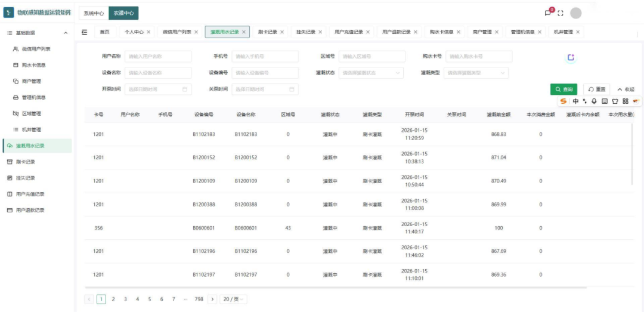Collapse the sidebar using the fold icon
The width and height of the screenshot is (644, 312).
pos(84,32)
